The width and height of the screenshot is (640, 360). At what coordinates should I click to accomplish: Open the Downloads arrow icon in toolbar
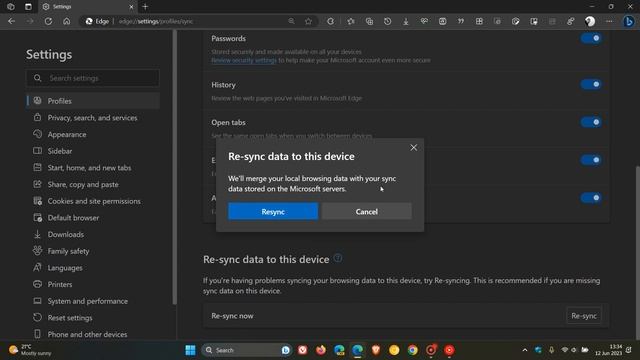[406, 21]
